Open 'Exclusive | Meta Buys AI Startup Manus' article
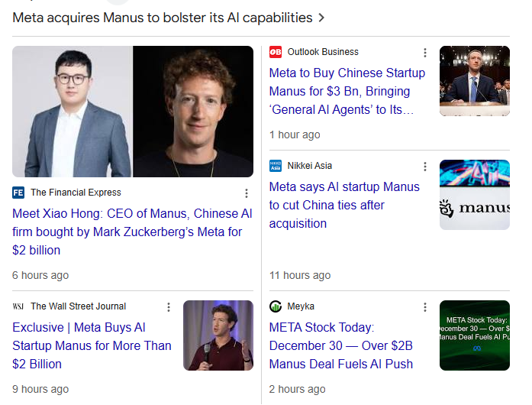The image size is (532, 405). [92, 345]
